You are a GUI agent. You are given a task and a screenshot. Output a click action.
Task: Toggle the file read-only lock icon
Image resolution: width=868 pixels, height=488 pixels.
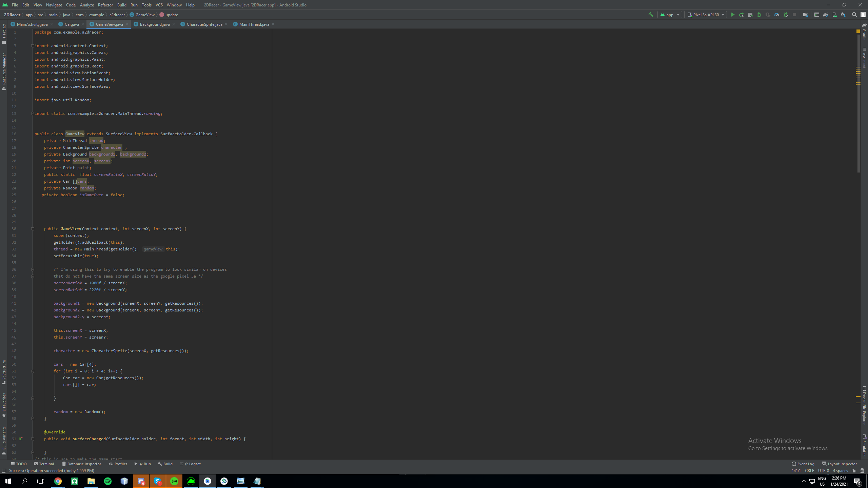click(x=854, y=470)
